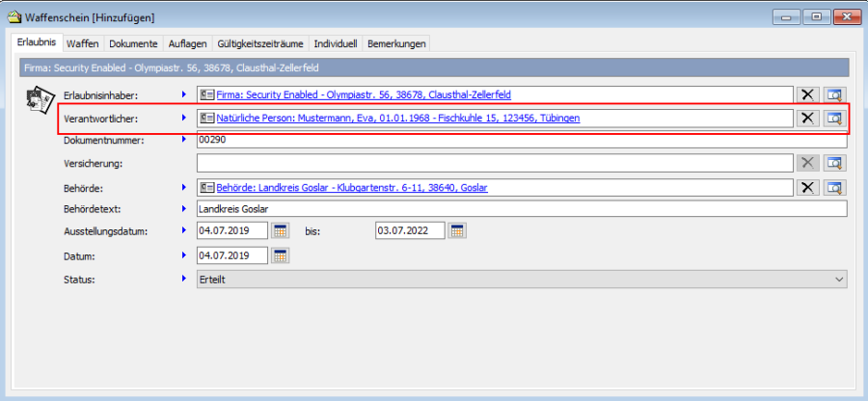Switch to the Waffen tab
868x401 pixels.
[x=83, y=43]
